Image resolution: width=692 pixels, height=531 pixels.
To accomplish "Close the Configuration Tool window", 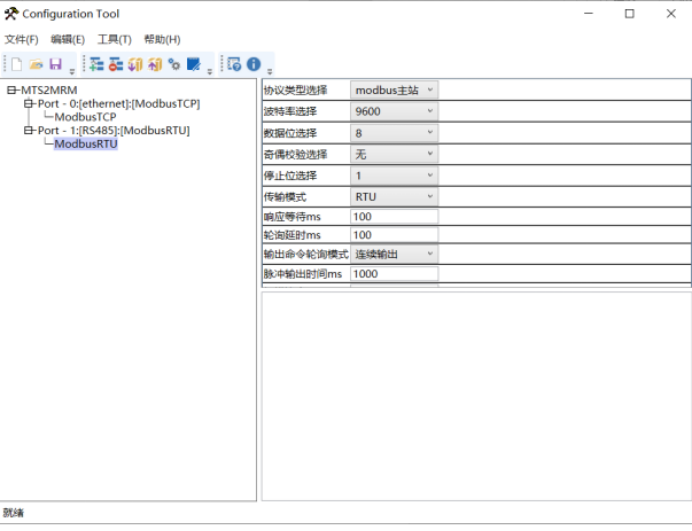I will 671,14.
